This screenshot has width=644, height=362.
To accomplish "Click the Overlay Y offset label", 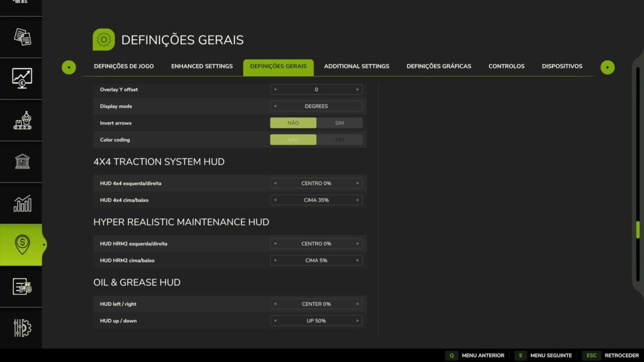I will [119, 90].
